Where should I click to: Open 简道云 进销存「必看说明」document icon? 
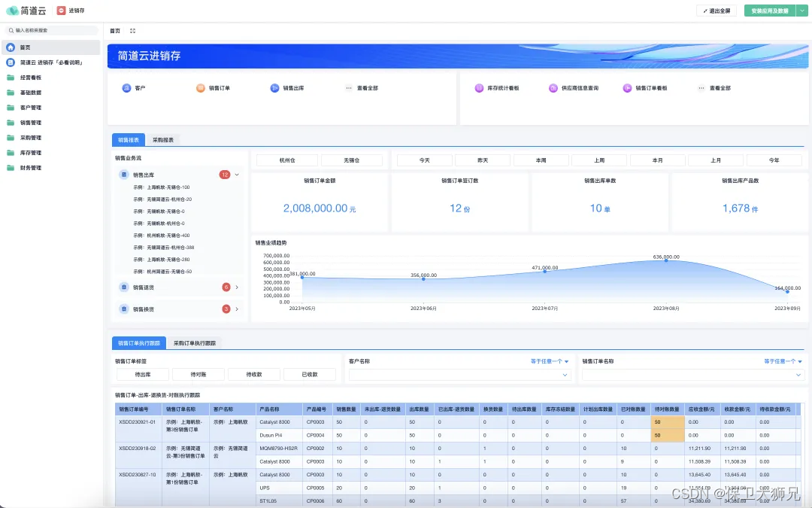[11, 62]
